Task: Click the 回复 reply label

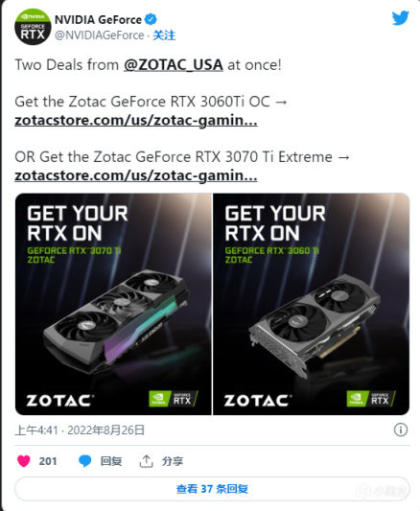Action: coord(111,461)
